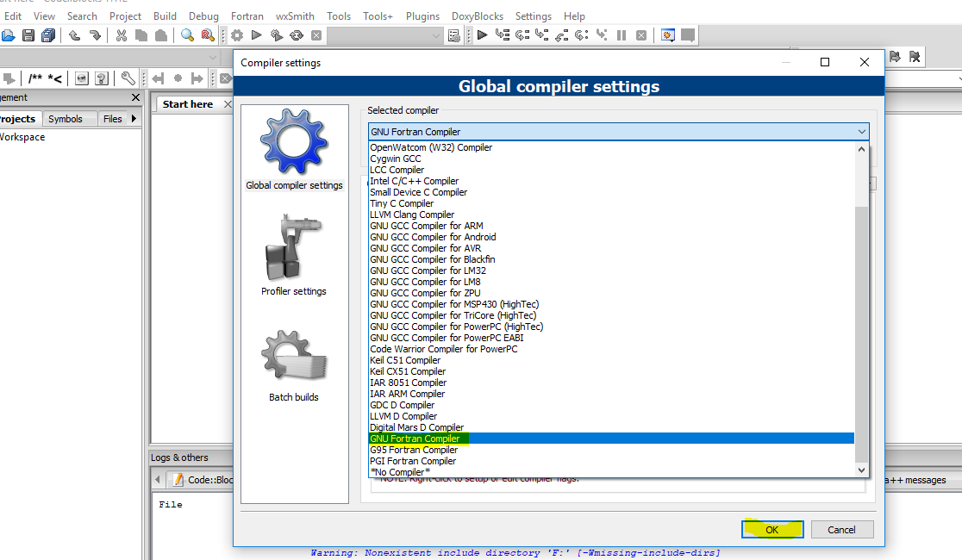This screenshot has width=962, height=560.
Task: Open the Fortran menu
Action: pos(247,16)
